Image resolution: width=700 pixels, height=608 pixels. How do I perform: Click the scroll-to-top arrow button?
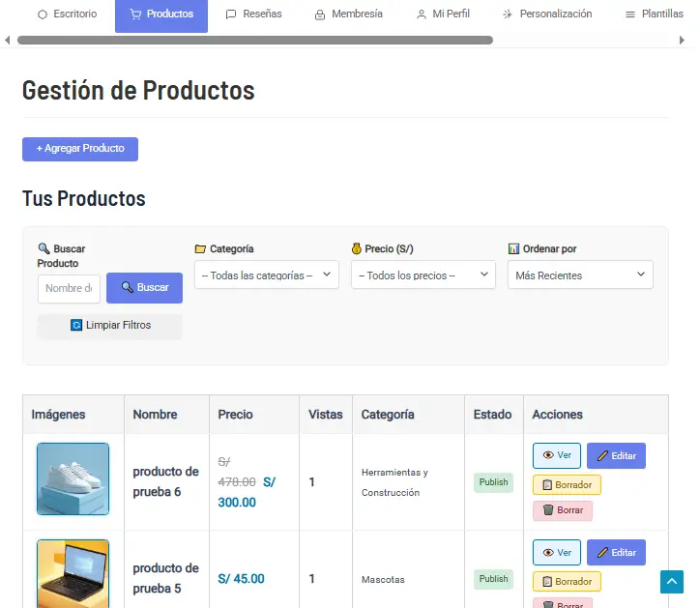(x=672, y=582)
